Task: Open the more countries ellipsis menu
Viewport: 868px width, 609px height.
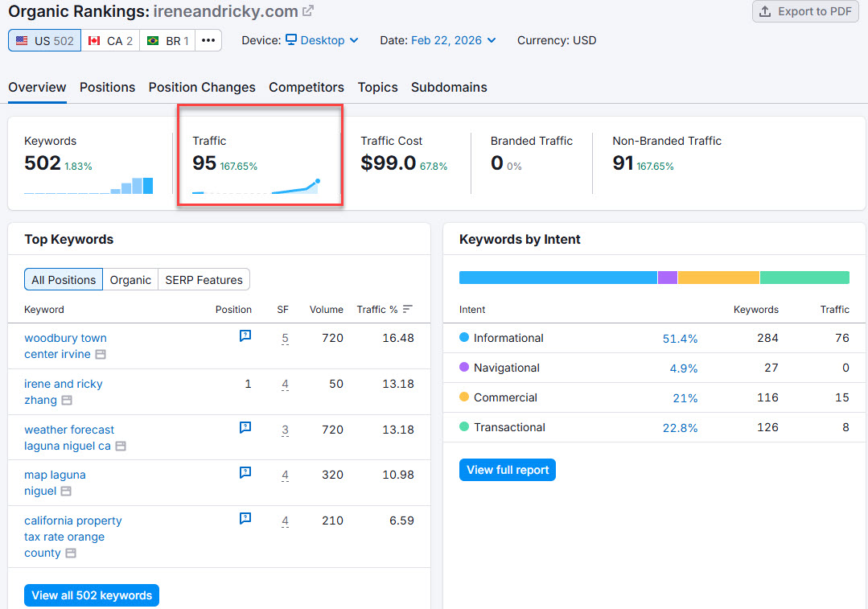Action: click(208, 40)
